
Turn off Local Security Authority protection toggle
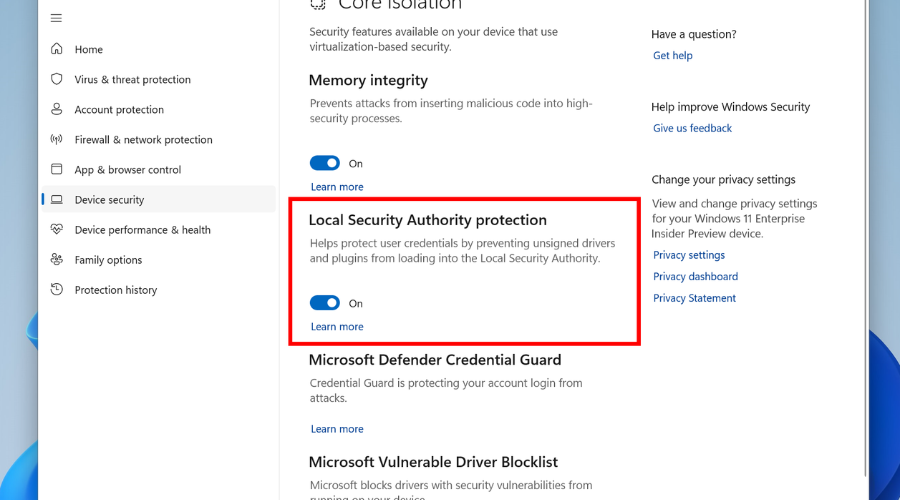(325, 303)
